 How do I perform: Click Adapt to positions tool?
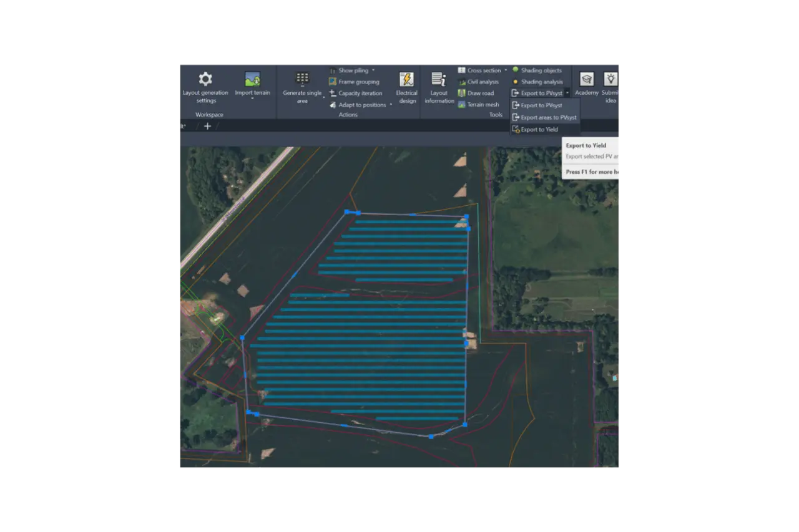358,105
